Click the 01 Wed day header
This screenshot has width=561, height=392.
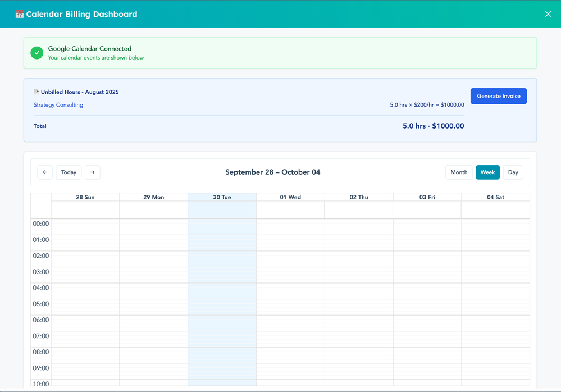point(290,197)
